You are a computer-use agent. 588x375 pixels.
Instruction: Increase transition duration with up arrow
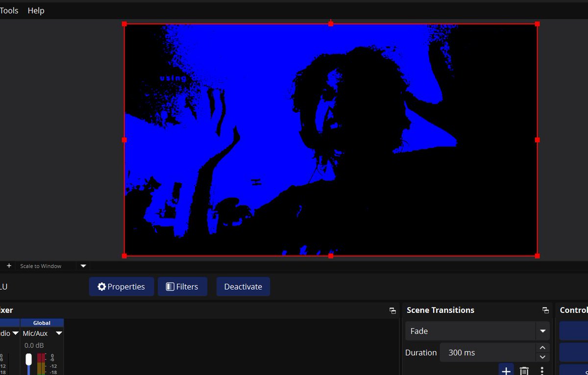[542, 348]
